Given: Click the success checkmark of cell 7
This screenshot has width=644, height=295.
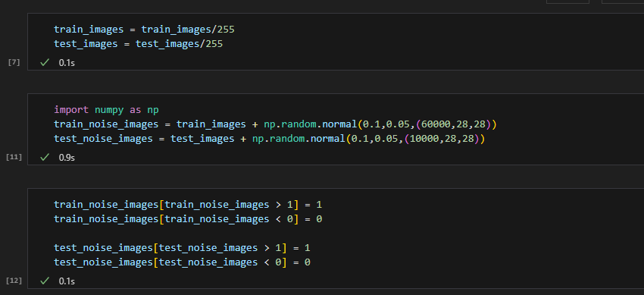Looking at the screenshot, I should [x=45, y=62].
